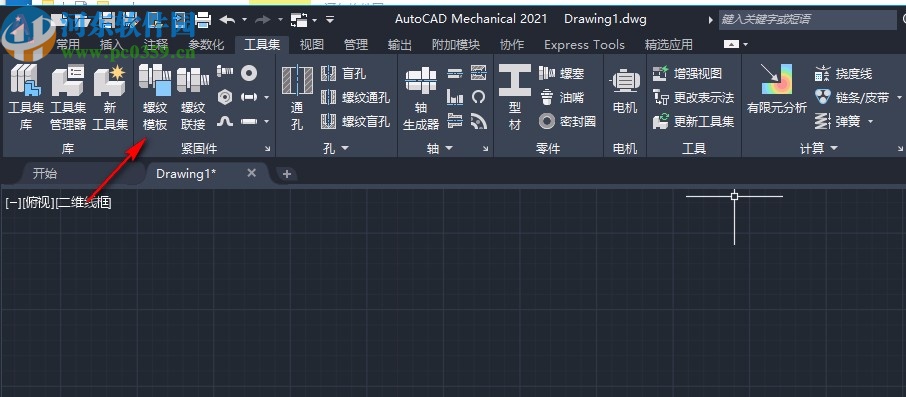Viewport: 906px width, 397px height.
Task: Open the 工具集库 content library
Action: [25, 98]
